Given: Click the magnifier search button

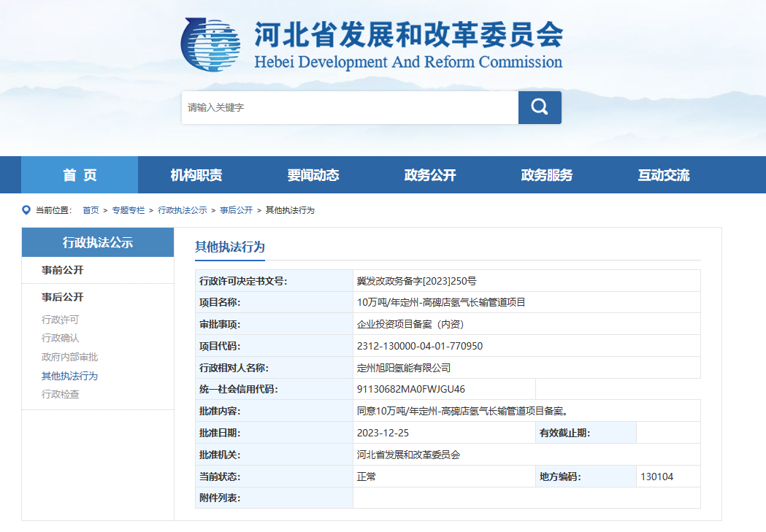Looking at the screenshot, I should pyautogui.click(x=540, y=107).
